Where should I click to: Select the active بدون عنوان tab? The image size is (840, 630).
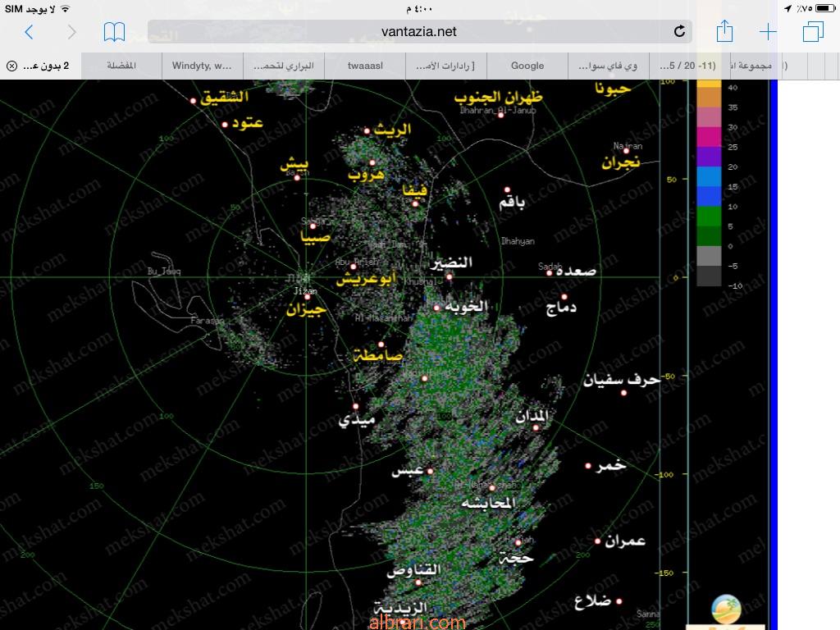pyautogui.click(x=41, y=66)
